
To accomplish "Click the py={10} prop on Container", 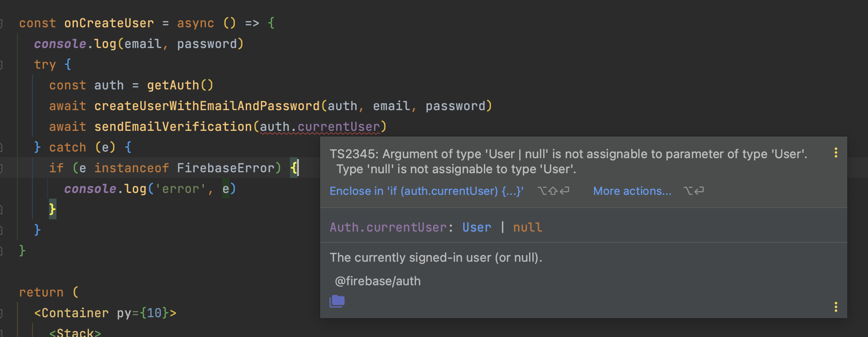I will [143, 313].
